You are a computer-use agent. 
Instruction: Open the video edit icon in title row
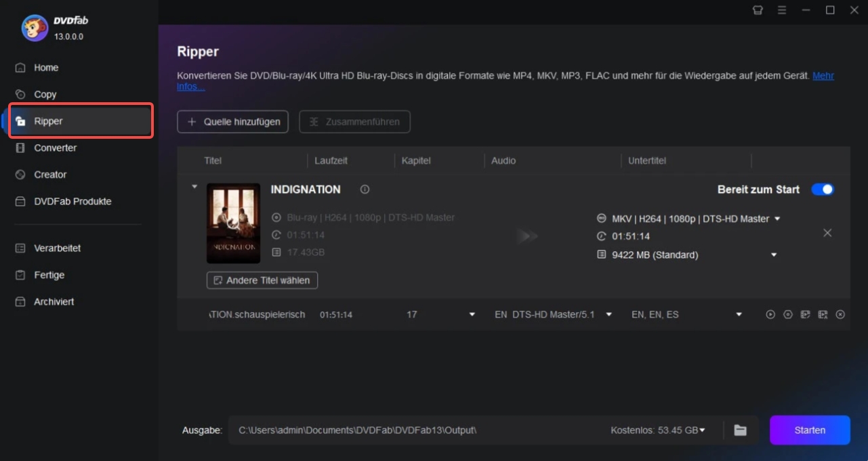coord(805,315)
